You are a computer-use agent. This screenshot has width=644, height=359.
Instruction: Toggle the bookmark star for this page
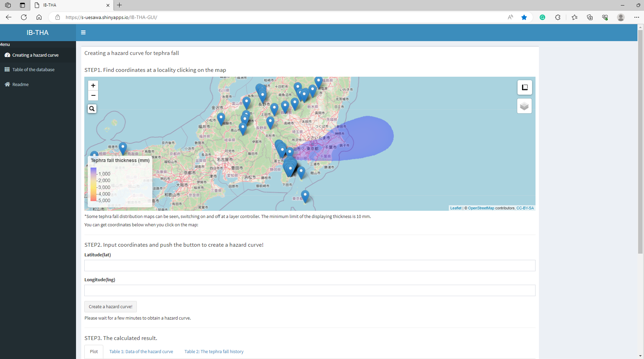click(x=524, y=17)
